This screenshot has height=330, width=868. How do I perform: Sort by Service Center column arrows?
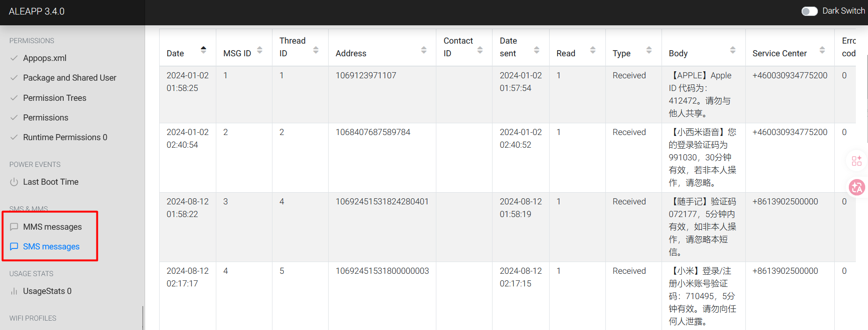[x=822, y=50]
